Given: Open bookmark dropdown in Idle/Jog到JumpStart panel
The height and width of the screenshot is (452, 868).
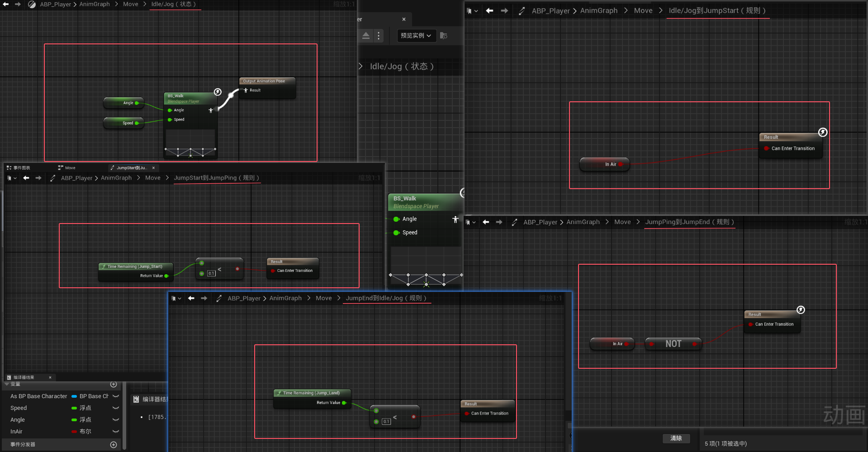Looking at the screenshot, I should (472, 11).
